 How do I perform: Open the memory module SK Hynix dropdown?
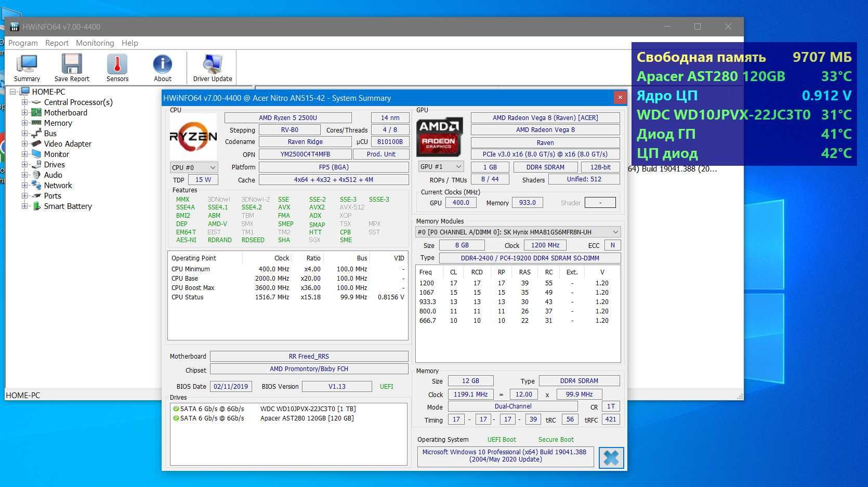click(x=518, y=232)
